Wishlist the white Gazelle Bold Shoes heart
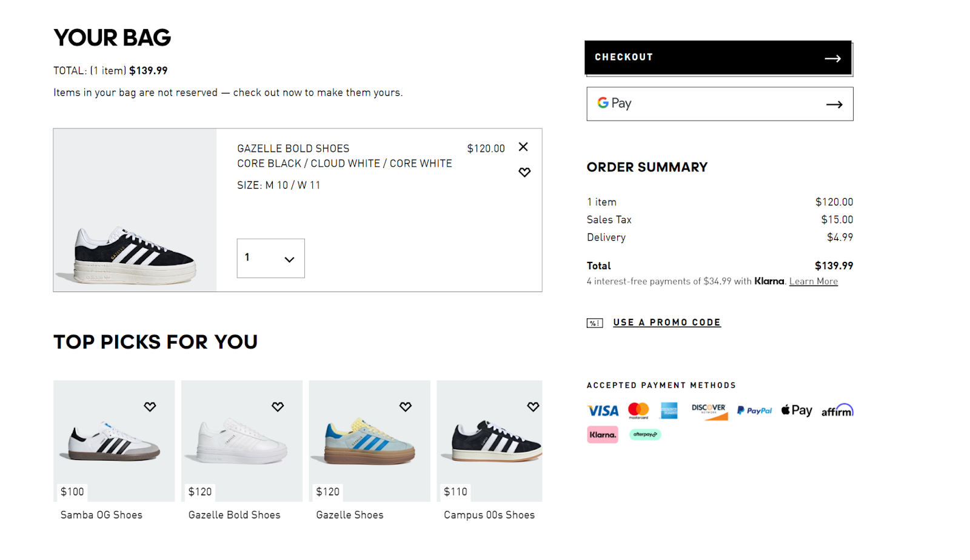 point(278,407)
